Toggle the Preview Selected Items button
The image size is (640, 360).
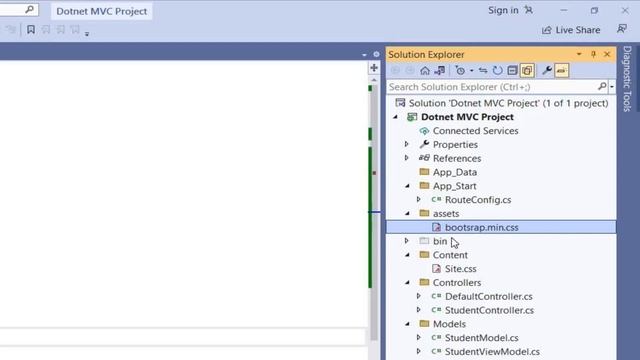coord(562,71)
